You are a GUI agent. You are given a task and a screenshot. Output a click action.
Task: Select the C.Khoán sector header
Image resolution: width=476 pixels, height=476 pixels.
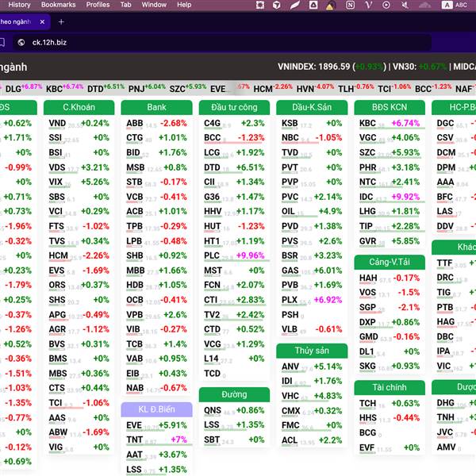pyautogui.click(x=79, y=107)
